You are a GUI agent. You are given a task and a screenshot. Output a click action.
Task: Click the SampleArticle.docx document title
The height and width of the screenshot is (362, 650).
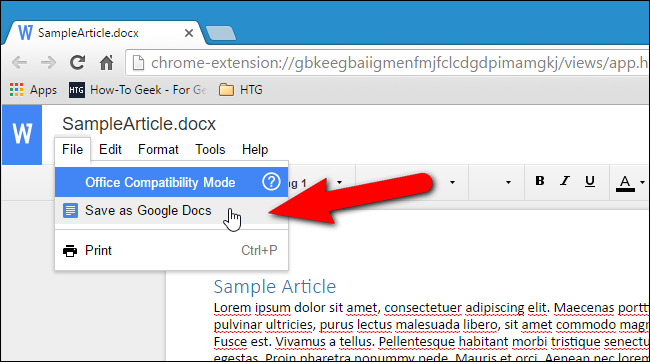pyautogui.click(x=139, y=124)
